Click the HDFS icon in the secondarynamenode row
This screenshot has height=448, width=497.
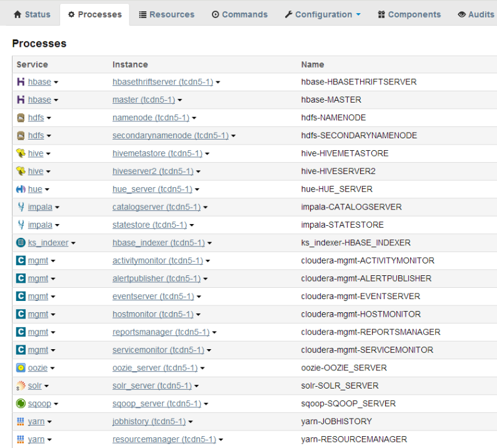(x=21, y=136)
